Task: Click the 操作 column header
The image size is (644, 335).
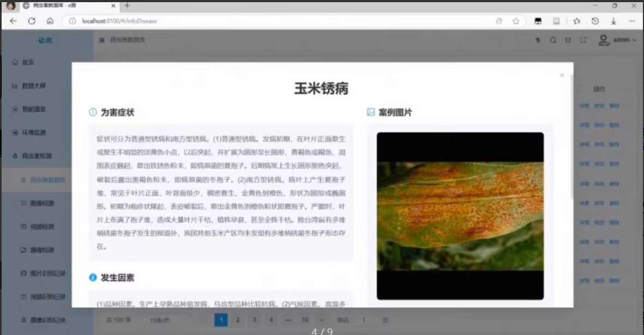Action: pos(599,89)
